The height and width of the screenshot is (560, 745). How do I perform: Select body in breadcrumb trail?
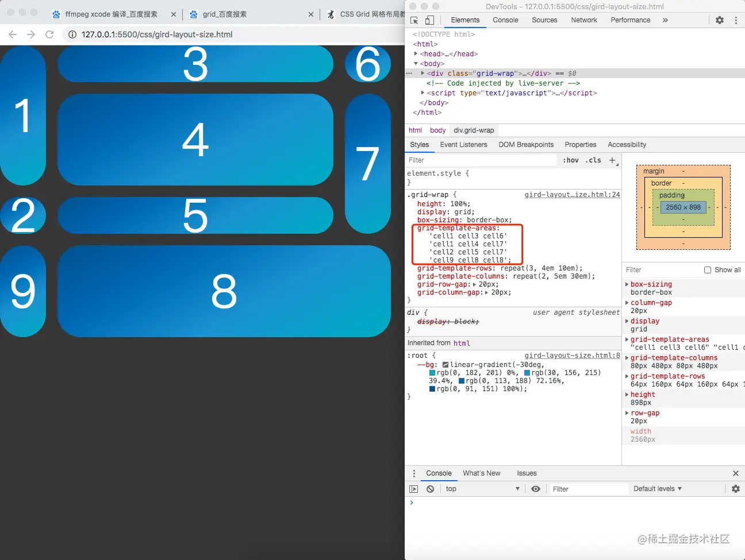pyautogui.click(x=438, y=130)
